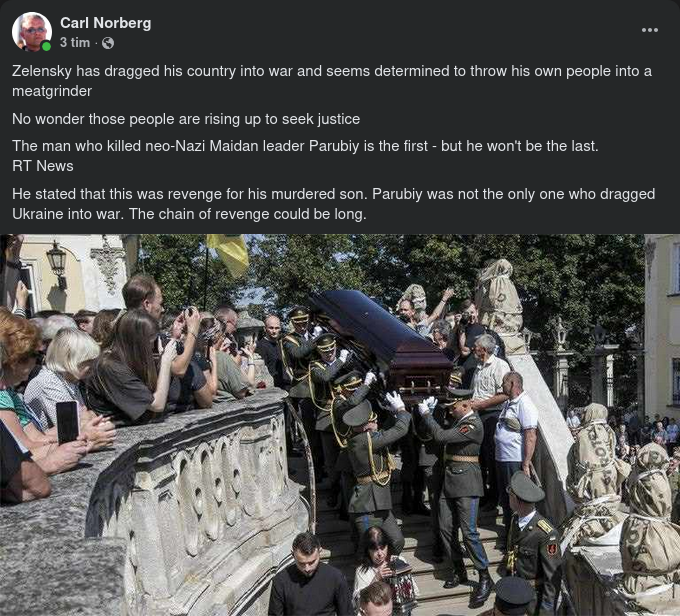Viewport: 680px width, 616px height.
Task: Open the three-dot post options menu
Action: point(650,30)
